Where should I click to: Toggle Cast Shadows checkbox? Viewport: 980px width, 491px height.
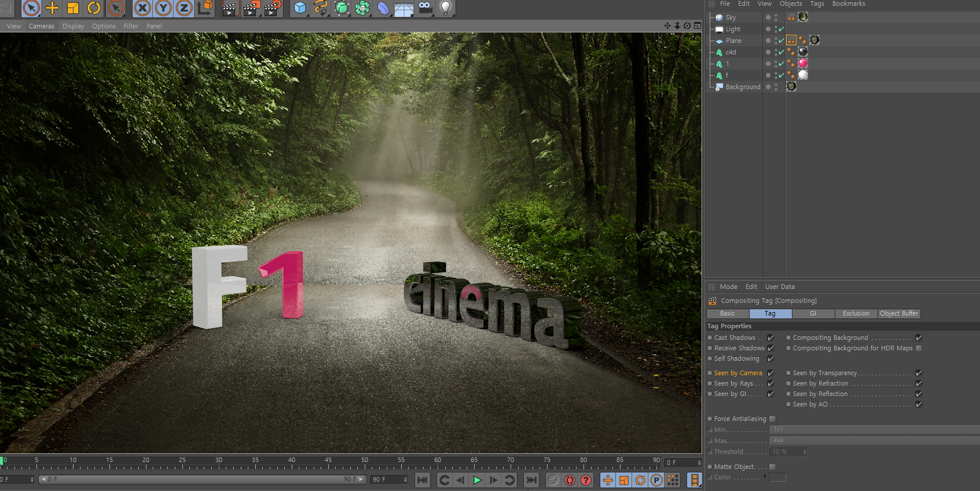pos(770,338)
